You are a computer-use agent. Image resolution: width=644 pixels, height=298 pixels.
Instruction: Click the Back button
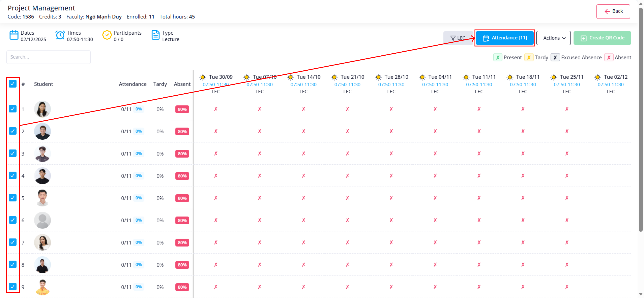tap(613, 11)
